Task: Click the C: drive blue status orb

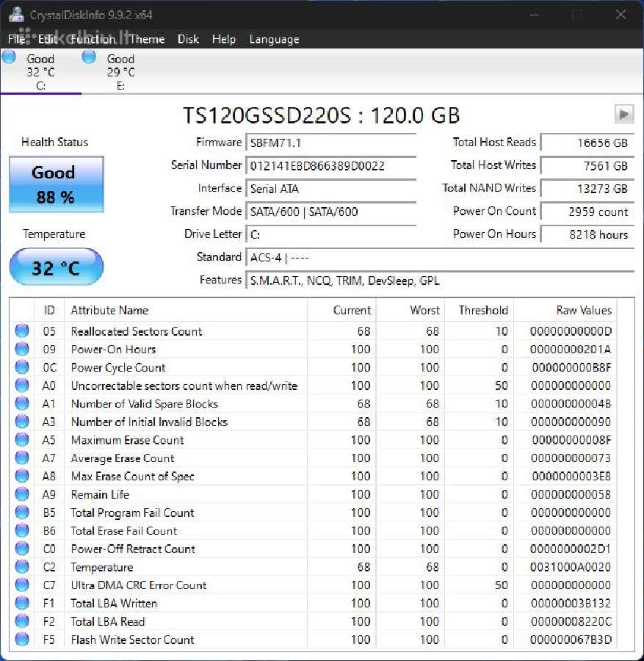Action: pos(9,57)
